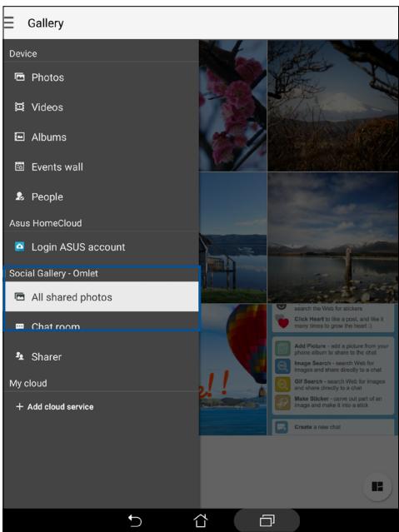The width and height of the screenshot is (399, 532).
Task: Open the Sharer entry
Action: pyautogui.click(x=101, y=356)
